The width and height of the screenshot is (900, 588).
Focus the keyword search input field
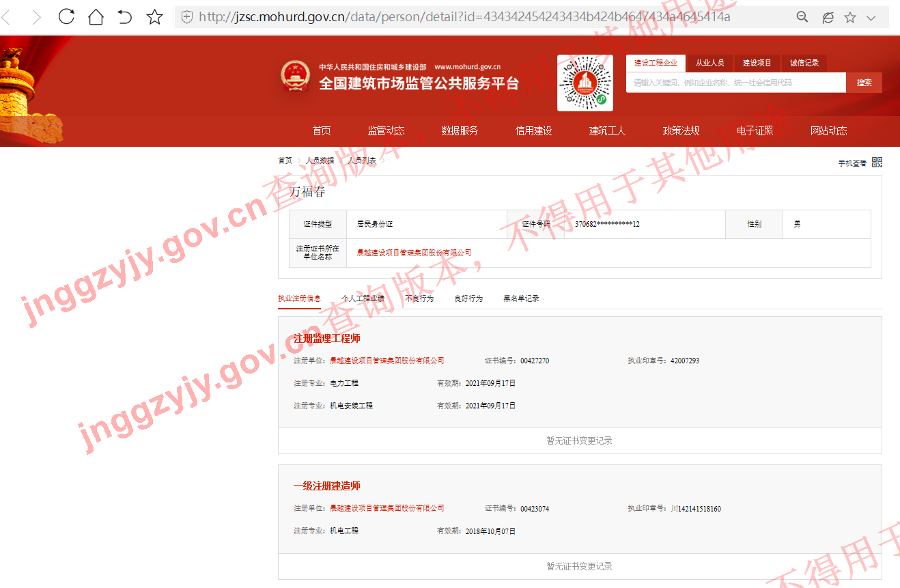(x=735, y=83)
